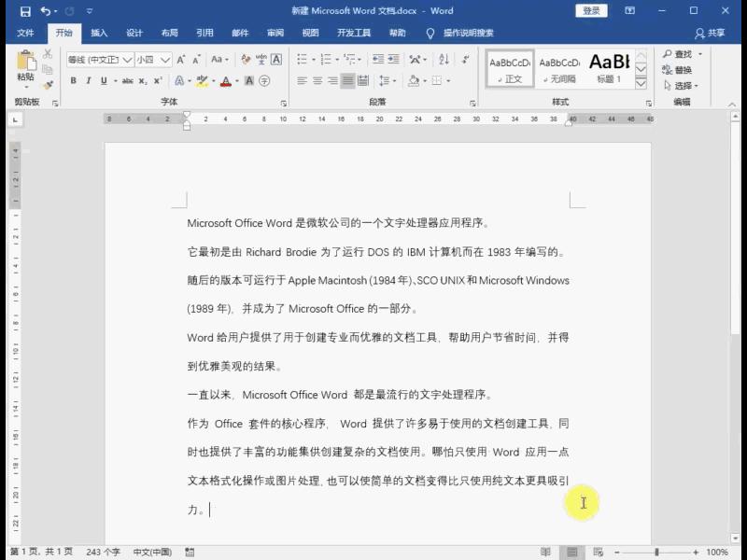
Task: Apply strikethrough formatting
Action: pyautogui.click(x=127, y=79)
